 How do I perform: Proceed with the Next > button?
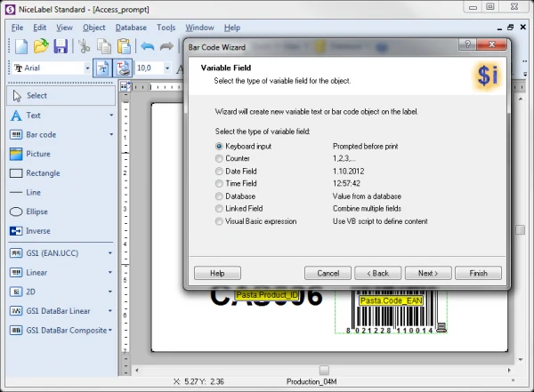(428, 273)
